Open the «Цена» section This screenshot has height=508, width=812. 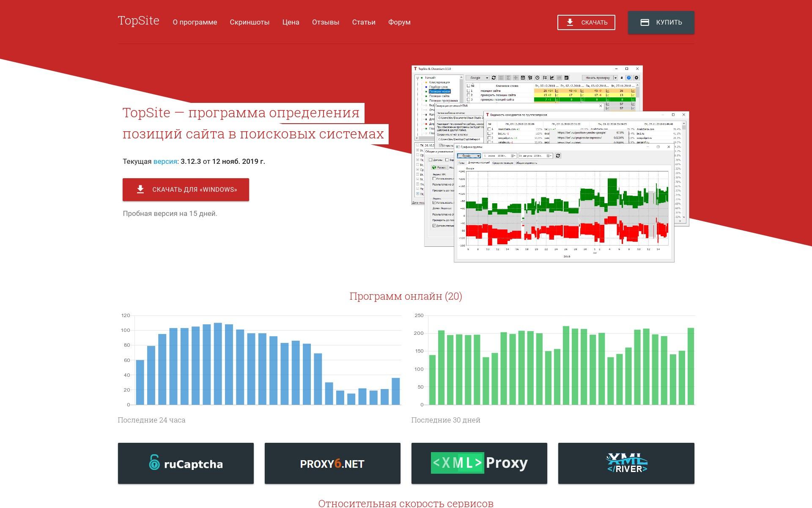pyautogui.click(x=291, y=22)
